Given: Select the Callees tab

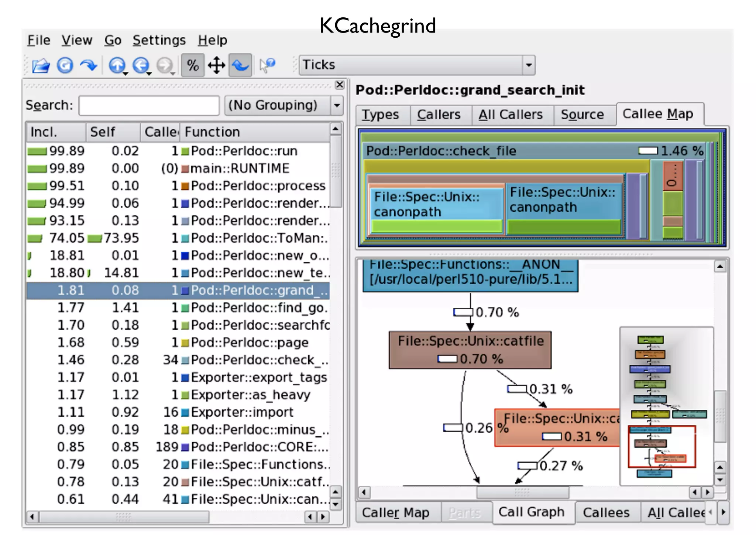Looking at the screenshot, I should pos(606,512).
